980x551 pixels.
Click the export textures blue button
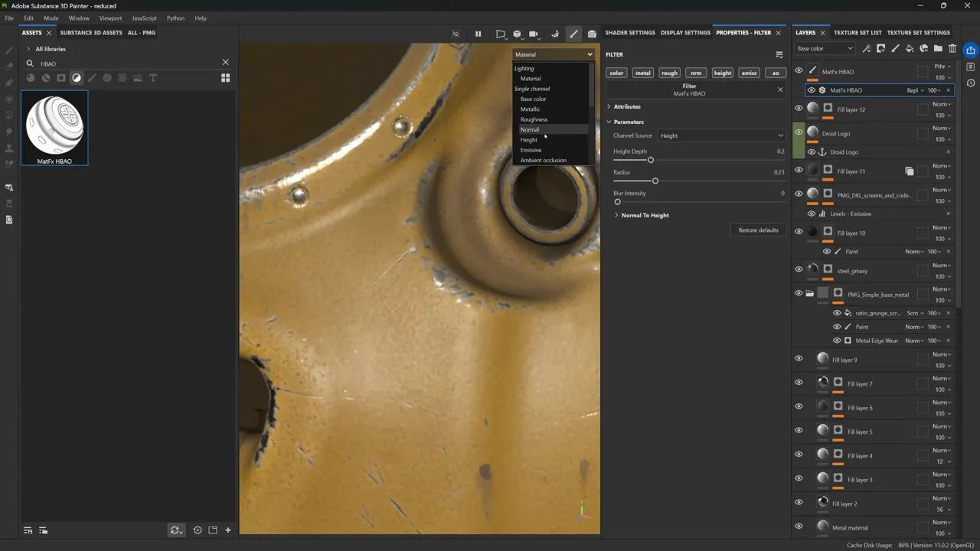tap(970, 50)
